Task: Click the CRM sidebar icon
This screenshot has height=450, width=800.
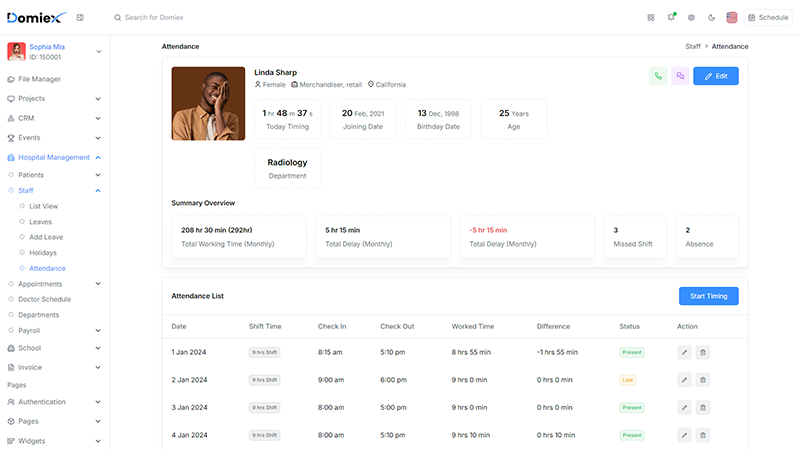Action: pyautogui.click(x=11, y=118)
